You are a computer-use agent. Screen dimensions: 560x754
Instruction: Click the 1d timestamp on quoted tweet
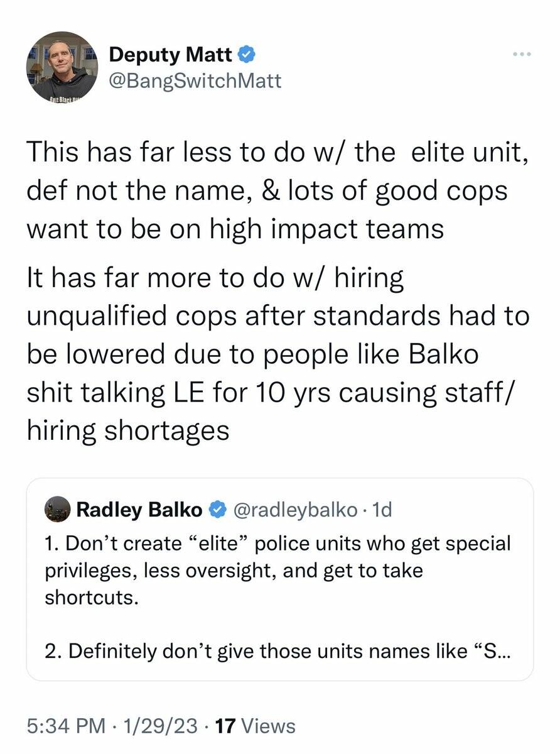pyautogui.click(x=382, y=510)
